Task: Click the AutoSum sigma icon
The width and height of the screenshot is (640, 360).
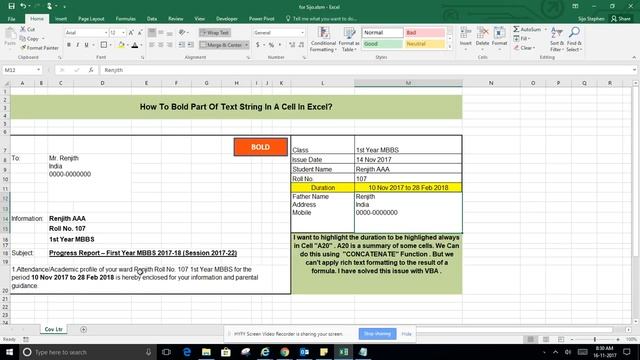Action: tap(516, 29)
